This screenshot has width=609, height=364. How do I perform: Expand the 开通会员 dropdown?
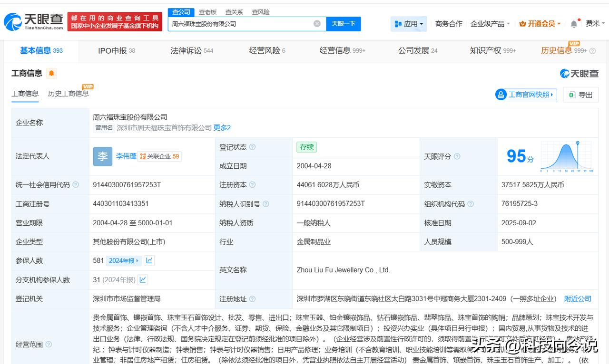point(540,24)
